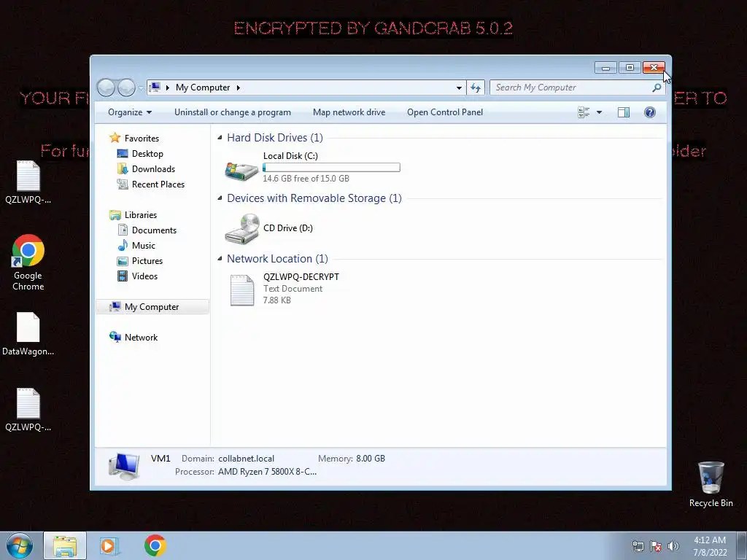Maximize the My Computer window

coord(630,68)
